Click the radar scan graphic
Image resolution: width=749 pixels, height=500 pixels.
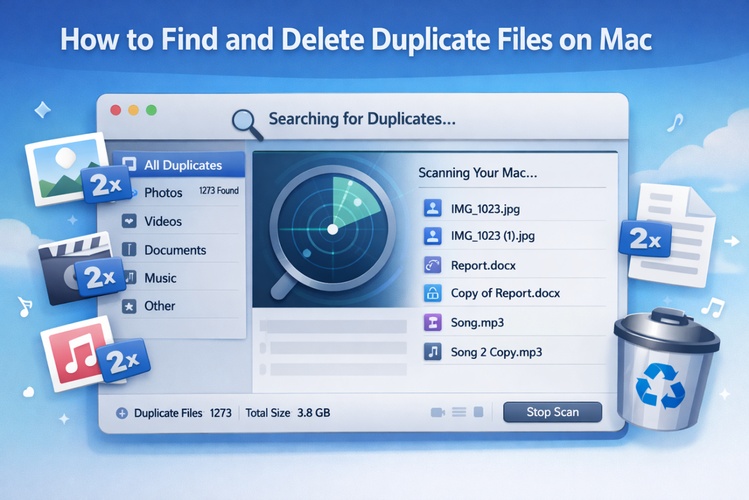pos(333,229)
